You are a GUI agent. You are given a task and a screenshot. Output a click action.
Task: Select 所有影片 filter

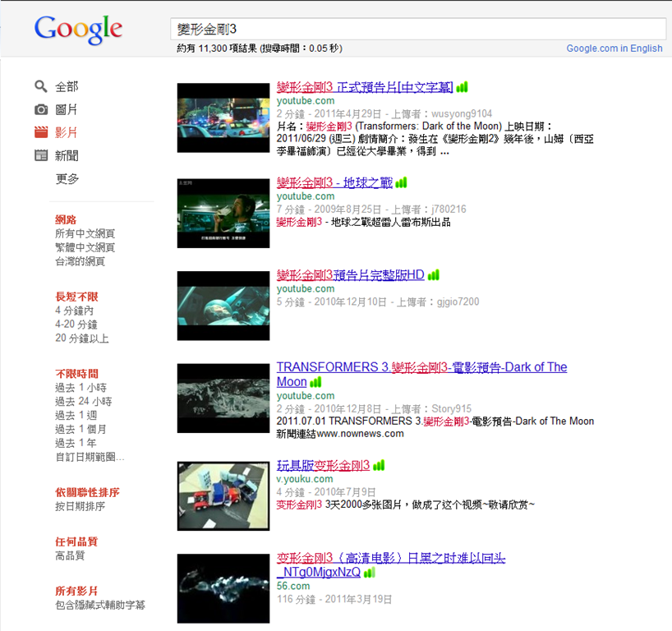pyautogui.click(x=76, y=591)
